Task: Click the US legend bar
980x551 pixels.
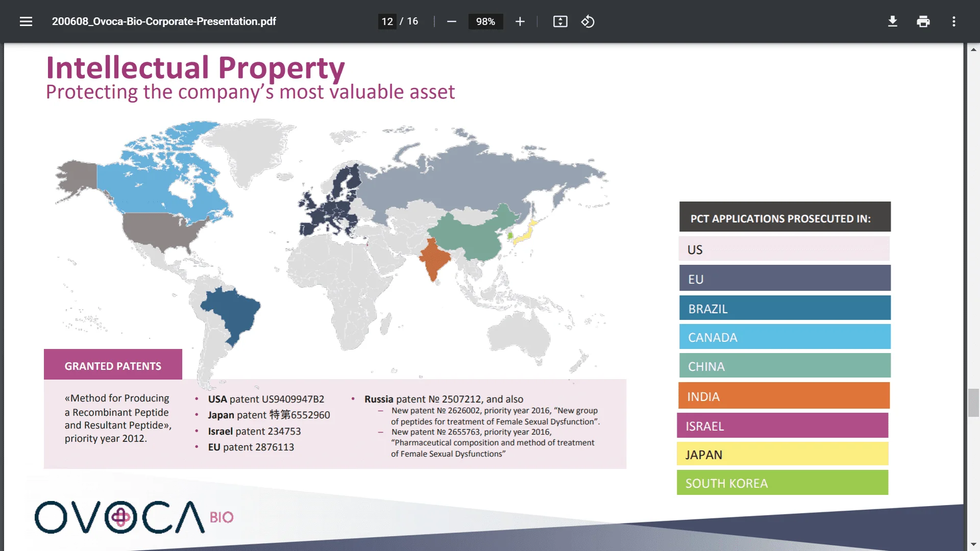Action: 785,249
